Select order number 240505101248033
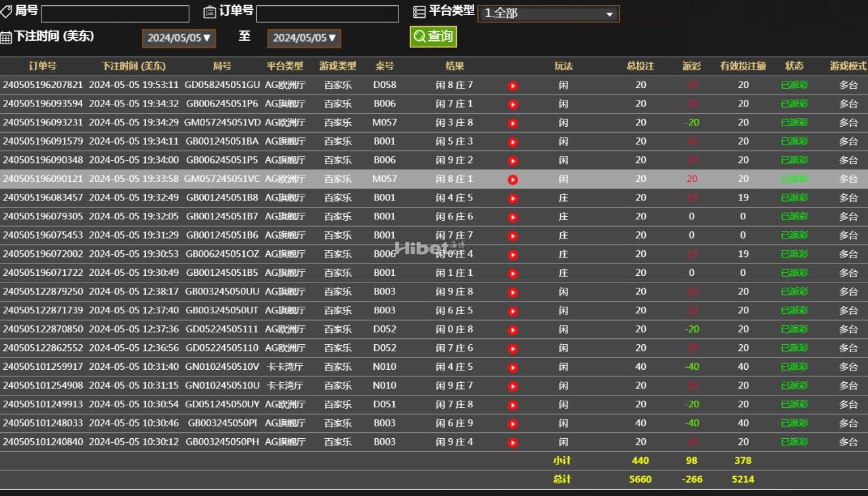 (43, 423)
